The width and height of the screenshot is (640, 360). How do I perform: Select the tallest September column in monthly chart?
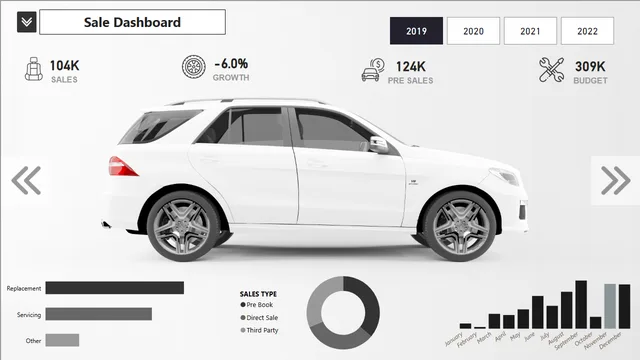(x=581, y=304)
